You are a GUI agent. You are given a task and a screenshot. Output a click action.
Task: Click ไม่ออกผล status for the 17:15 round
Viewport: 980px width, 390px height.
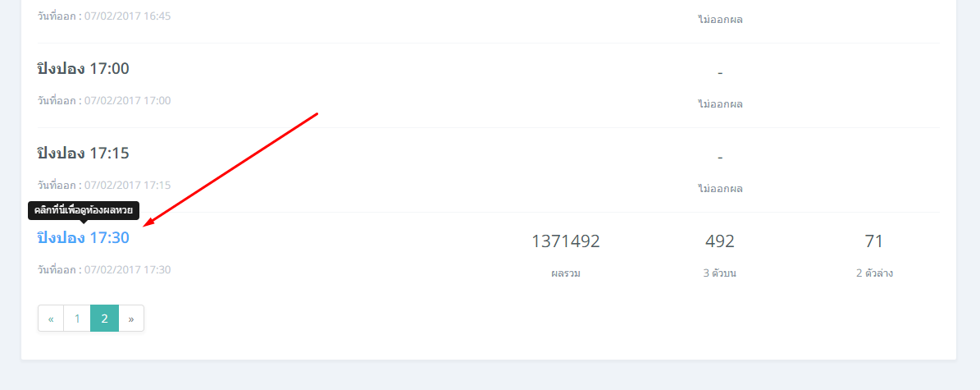click(720, 188)
